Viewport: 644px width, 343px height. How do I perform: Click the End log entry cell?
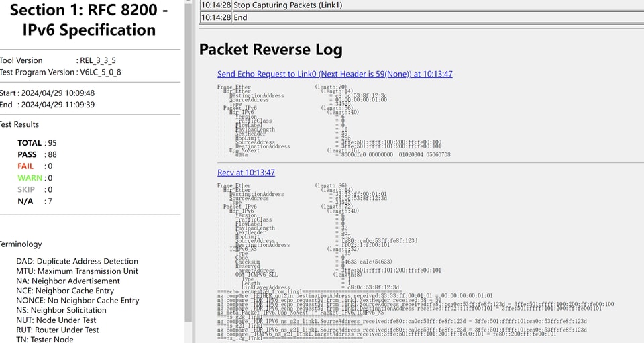click(240, 17)
